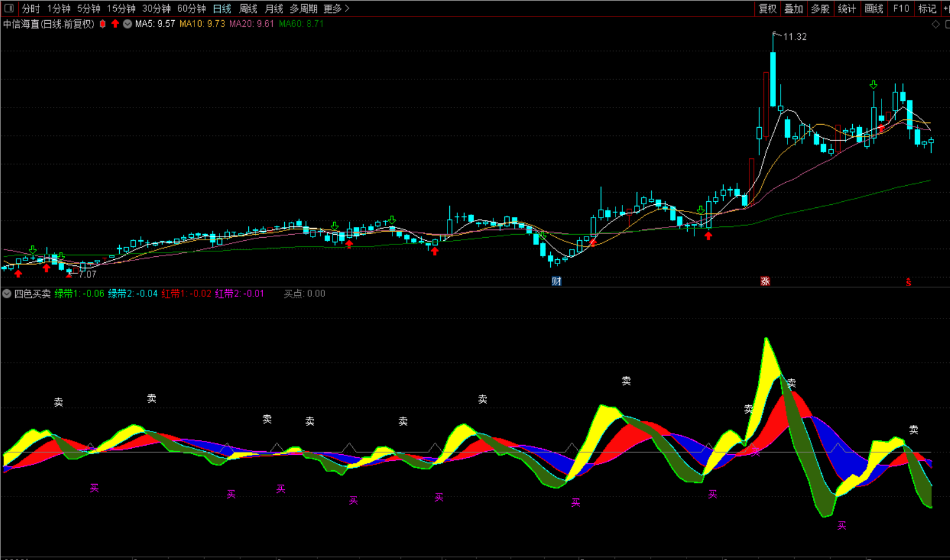Click the MA5: 9.57 value

click(155, 24)
